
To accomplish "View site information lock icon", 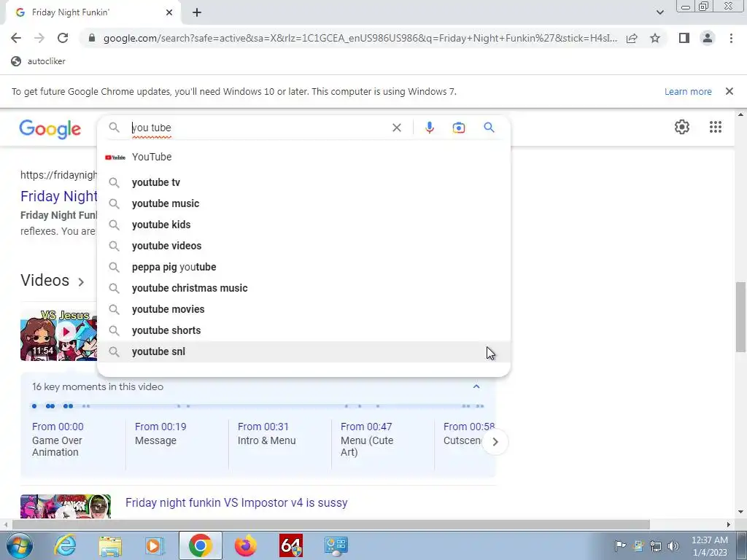I will tap(92, 38).
